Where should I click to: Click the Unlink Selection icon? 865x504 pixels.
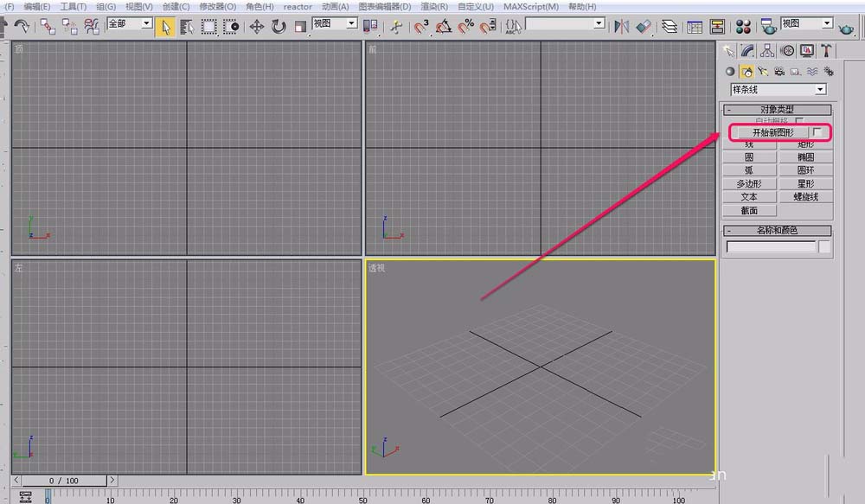coord(69,27)
